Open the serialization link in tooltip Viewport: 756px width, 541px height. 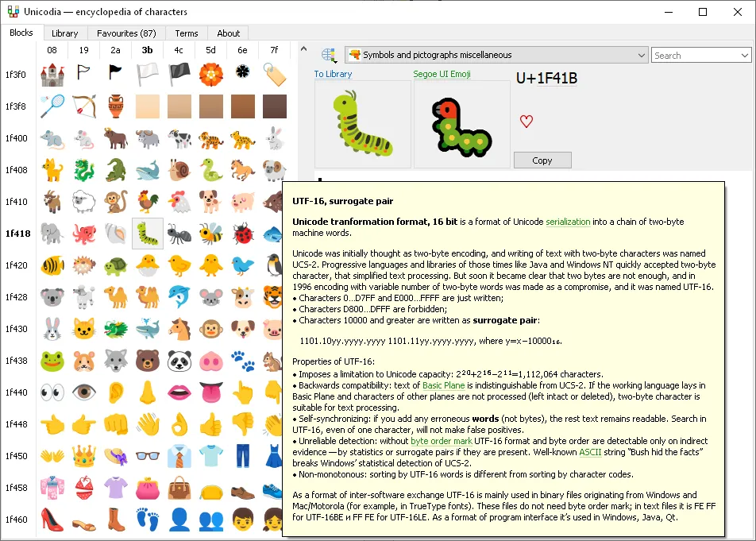[x=568, y=222]
